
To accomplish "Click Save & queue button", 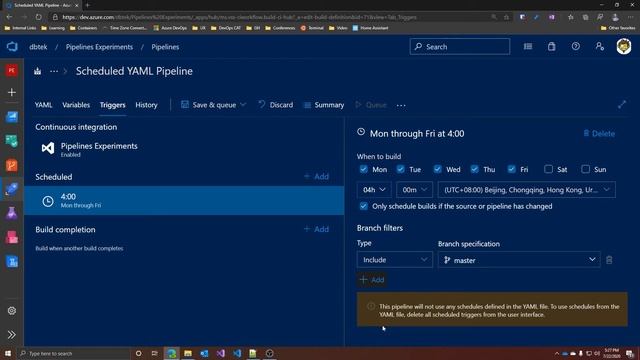I will click(209, 105).
